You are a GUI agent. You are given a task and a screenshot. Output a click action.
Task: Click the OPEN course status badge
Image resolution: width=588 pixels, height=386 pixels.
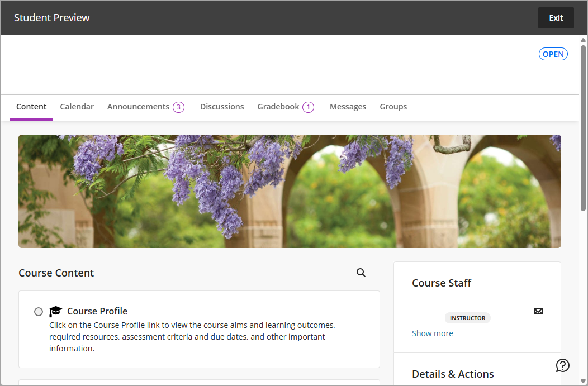pos(553,54)
